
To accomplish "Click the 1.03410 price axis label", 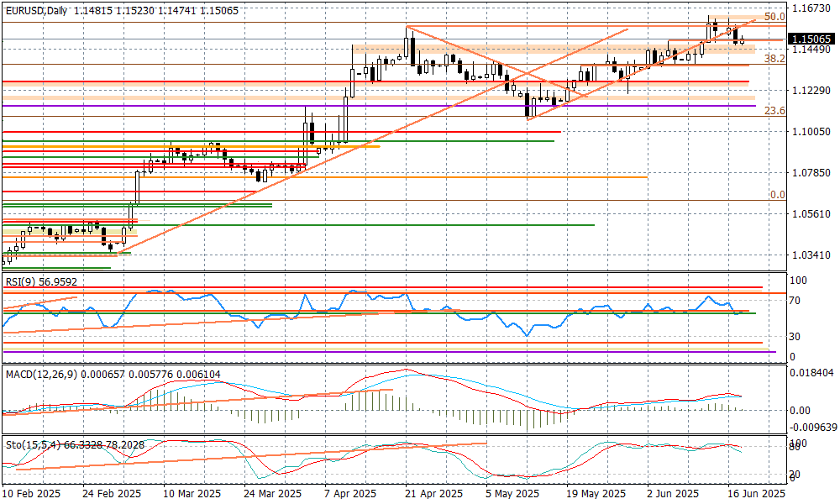I will [x=811, y=255].
